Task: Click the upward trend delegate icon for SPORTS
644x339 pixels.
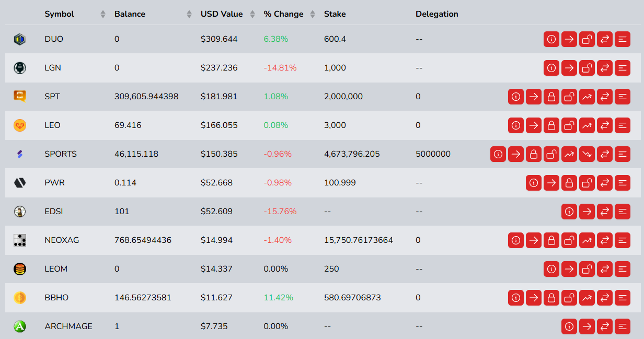Action: 569,154
